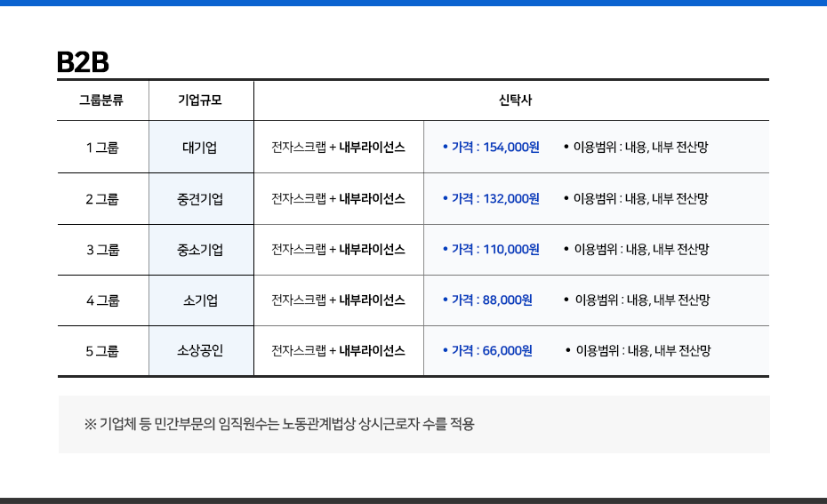Select the 4 그룹 row label
827x504 pixels.
(102, 300)
